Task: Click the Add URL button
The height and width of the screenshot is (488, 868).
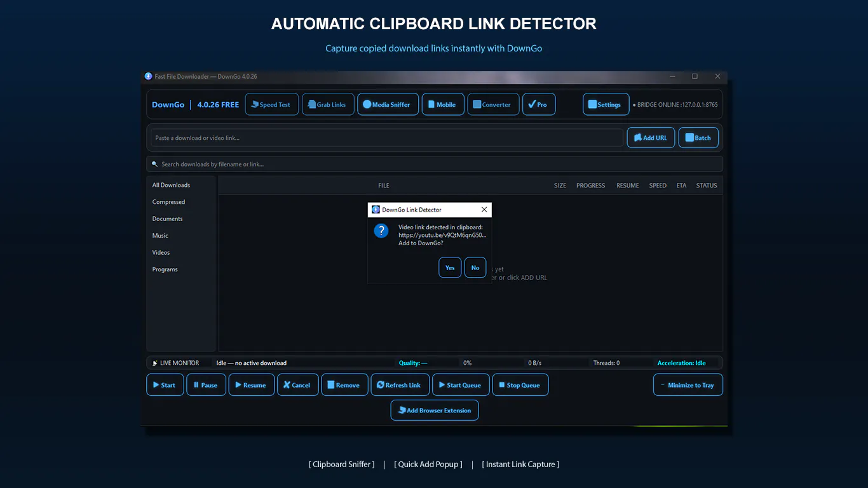Action: click(651, 137)
